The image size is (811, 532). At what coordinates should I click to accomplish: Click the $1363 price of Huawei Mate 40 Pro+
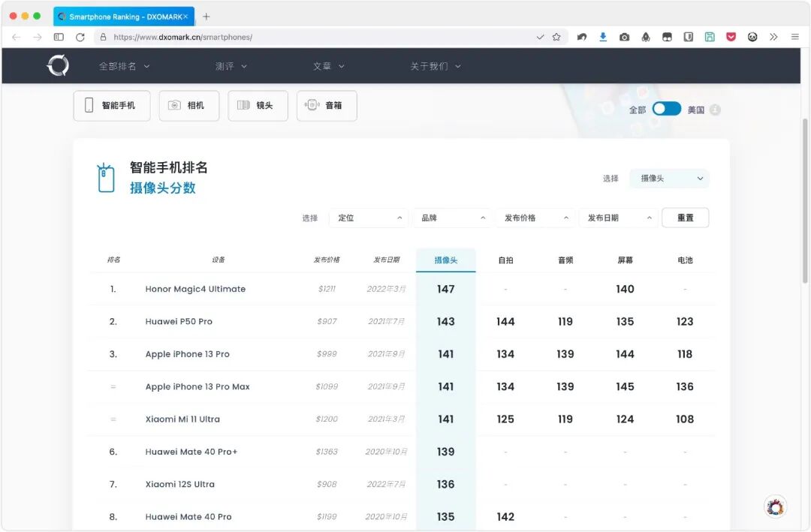tap(327, 452)
